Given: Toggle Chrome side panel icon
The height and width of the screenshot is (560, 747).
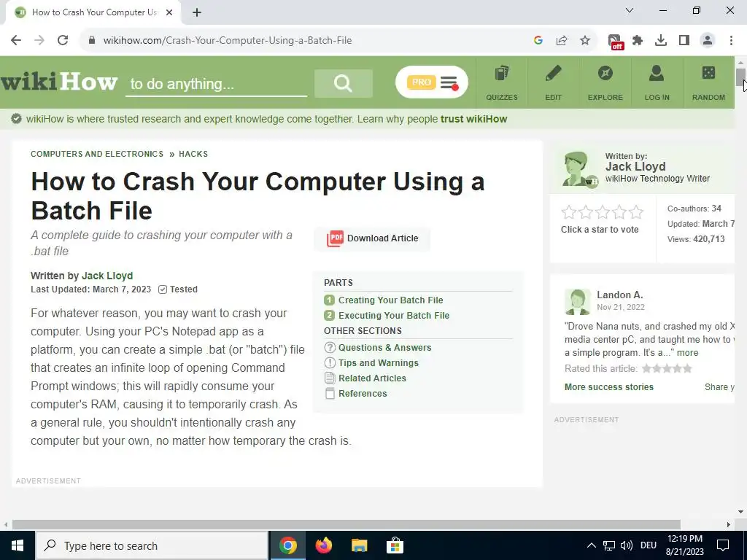Looking at the screenshot, I should pyautogui.click(x=684, y=41).
